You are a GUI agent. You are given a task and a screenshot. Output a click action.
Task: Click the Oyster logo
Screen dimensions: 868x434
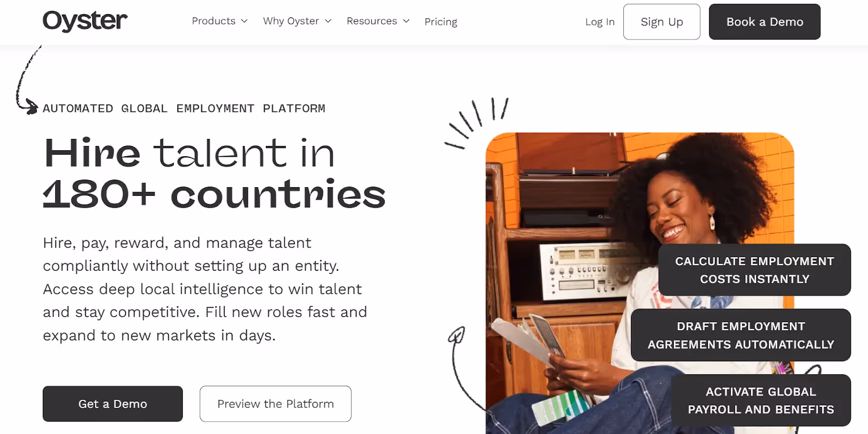click(85, 21)
